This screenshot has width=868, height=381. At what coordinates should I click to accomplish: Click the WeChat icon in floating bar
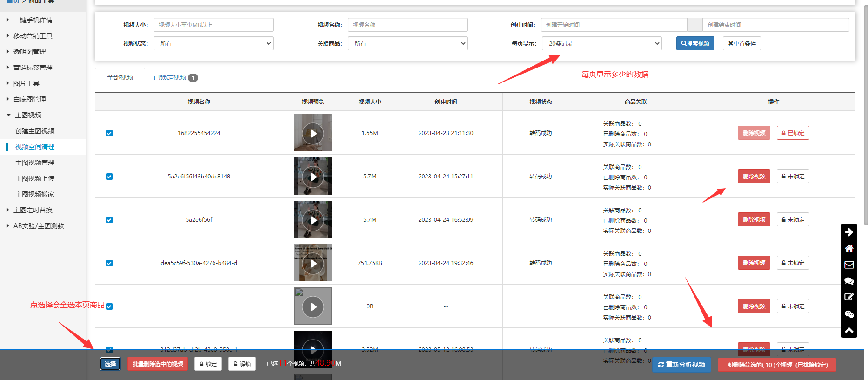tap(849, 314)
